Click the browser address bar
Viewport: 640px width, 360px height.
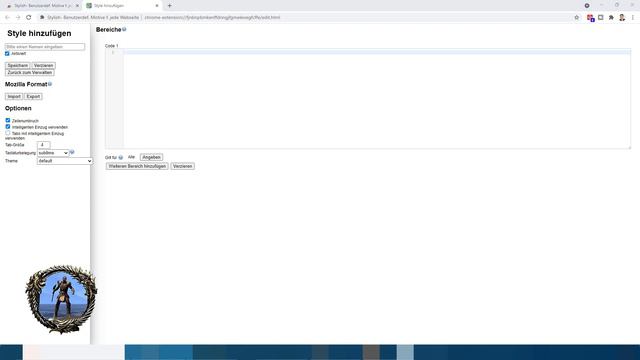point(305,18)
